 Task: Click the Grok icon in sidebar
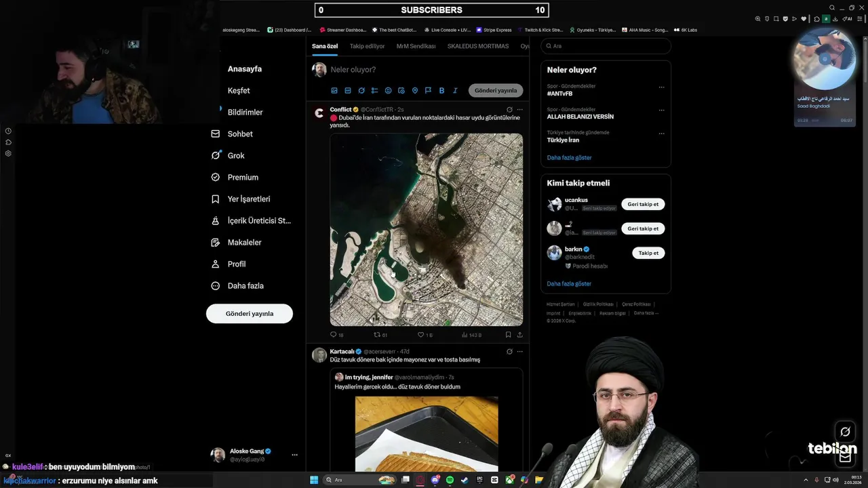click(216, 156)
